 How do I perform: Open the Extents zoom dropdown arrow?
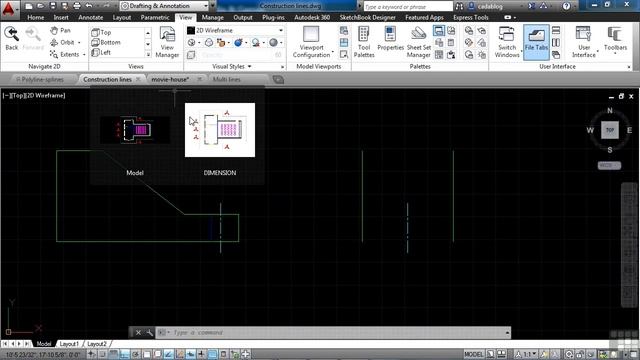tap(84, 55)
